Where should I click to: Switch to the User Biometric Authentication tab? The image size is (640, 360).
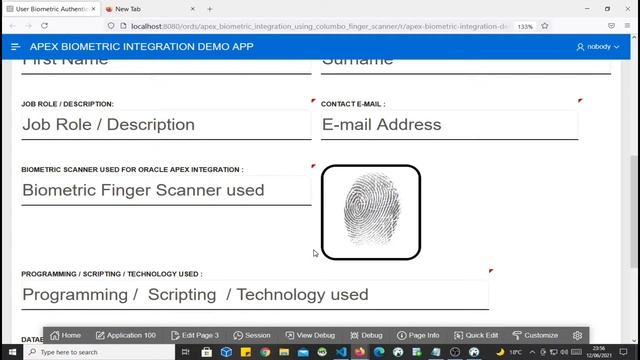coord(51,9)
